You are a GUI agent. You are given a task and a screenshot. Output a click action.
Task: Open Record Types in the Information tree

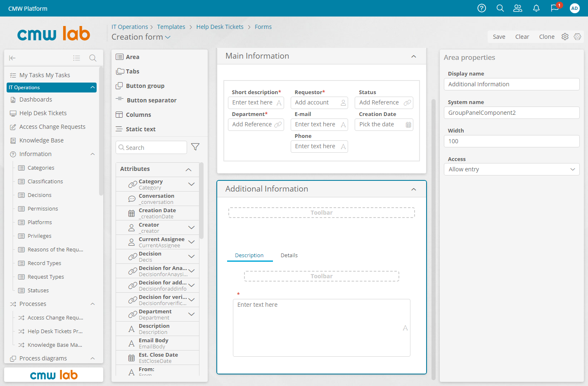(x=44, y=263)
